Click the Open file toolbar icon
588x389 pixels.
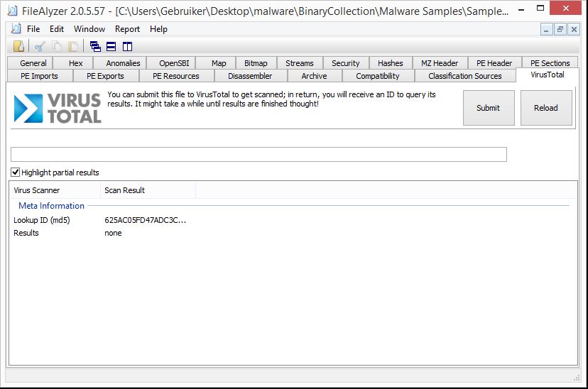click(18, 46)
